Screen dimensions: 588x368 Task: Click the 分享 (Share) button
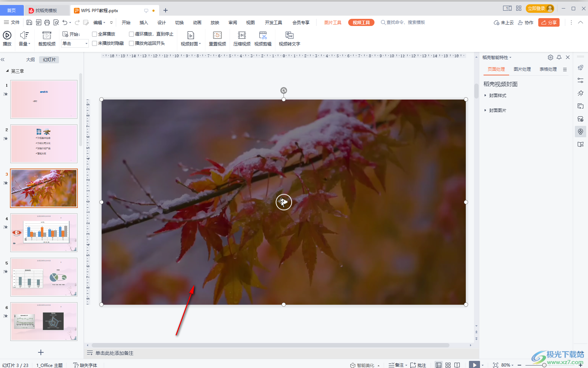[x=549, y=22]
